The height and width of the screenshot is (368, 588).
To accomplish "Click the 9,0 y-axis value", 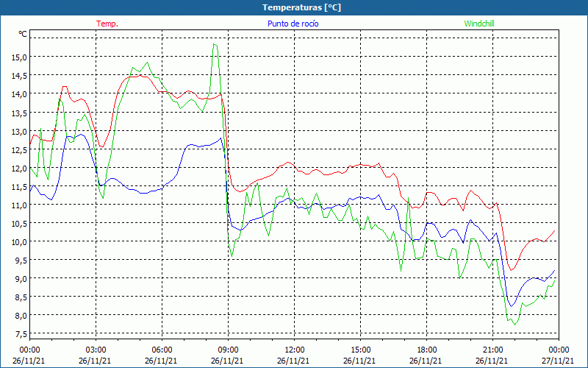I will click(x=21, y=279).
